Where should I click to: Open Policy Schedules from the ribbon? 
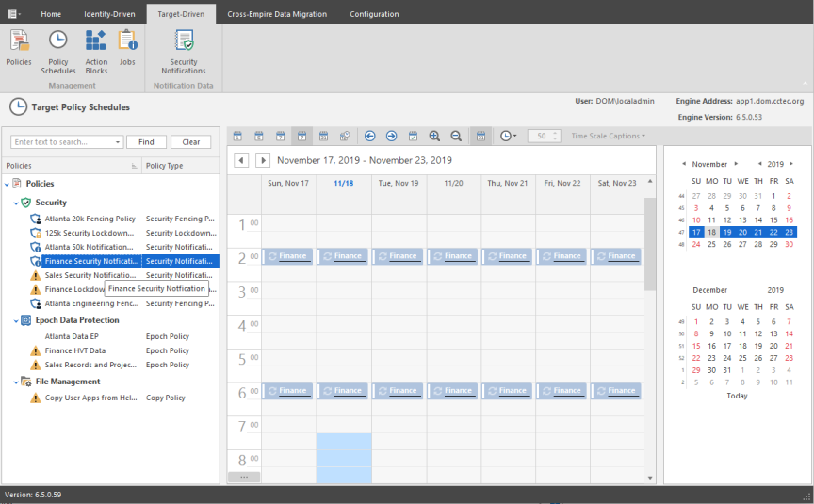58,52
